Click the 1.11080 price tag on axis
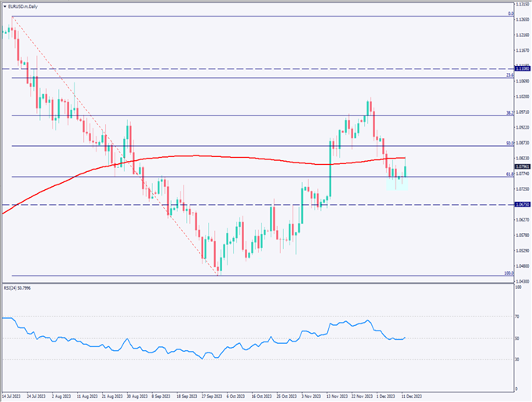Screen dimensions: 532x402 [x=523, y=69]
